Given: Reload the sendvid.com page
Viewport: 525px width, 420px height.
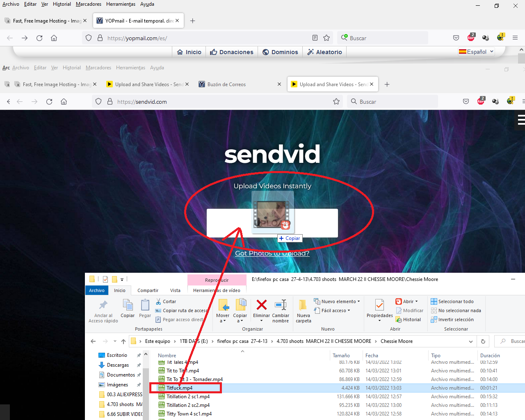Looking at the screenshot, I should click(49, 101).
